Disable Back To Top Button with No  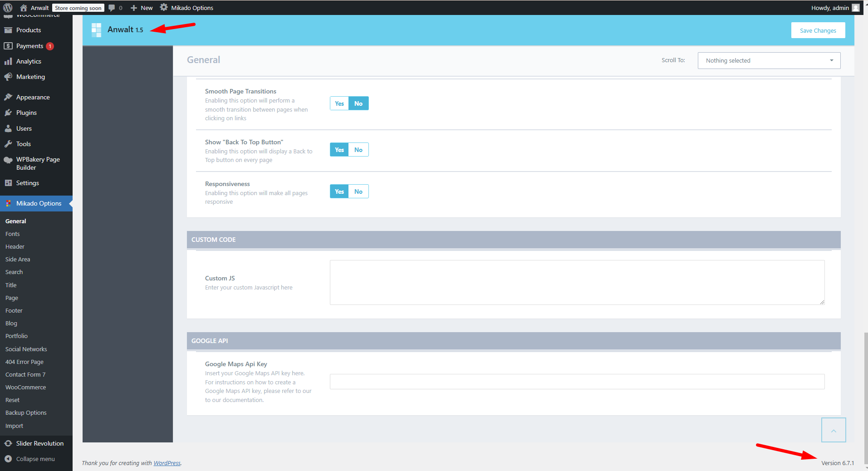click(358, 150)
